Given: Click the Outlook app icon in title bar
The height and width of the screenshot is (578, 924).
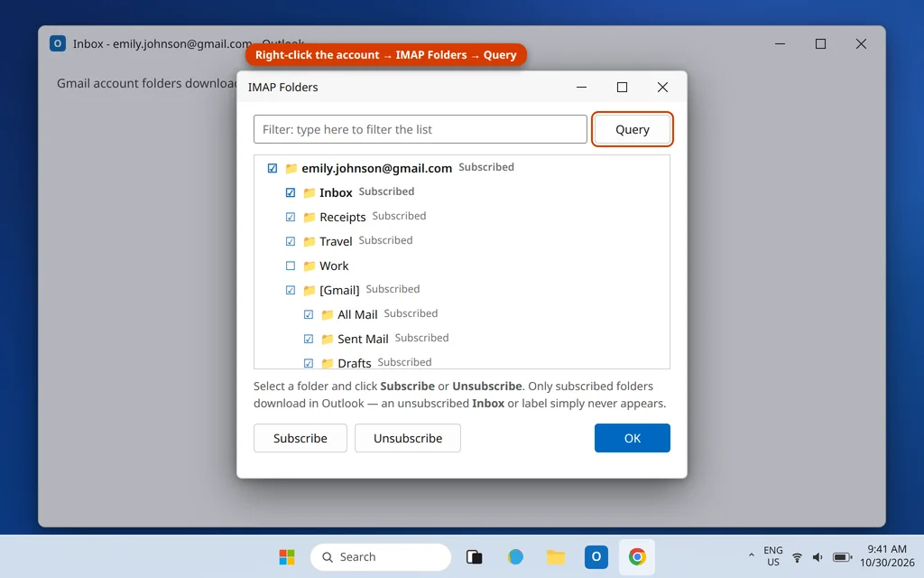Looking at the screenshot, I should click(x=58, y=43).
